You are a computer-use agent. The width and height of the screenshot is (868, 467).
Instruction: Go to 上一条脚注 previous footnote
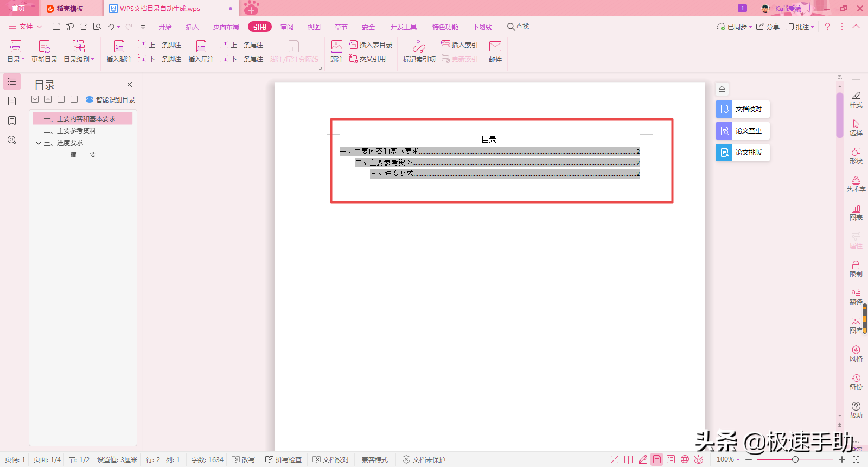[x=159, y=45]
